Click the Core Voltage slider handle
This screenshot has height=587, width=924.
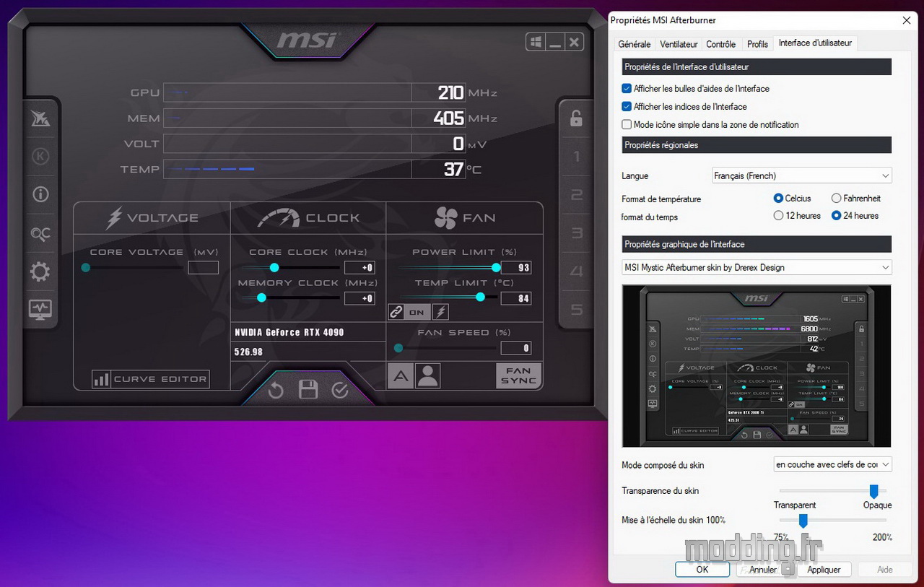pos(86,267)
